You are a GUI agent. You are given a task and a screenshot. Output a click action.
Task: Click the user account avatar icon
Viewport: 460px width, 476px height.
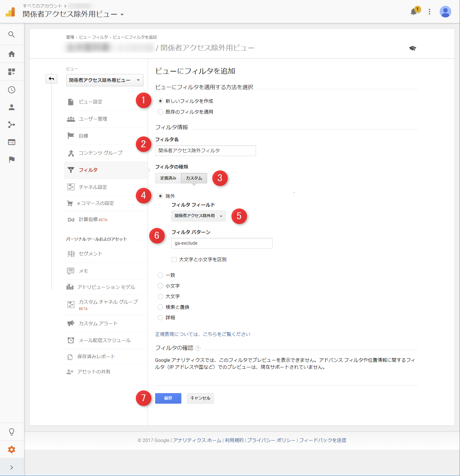tap(445, 12)
